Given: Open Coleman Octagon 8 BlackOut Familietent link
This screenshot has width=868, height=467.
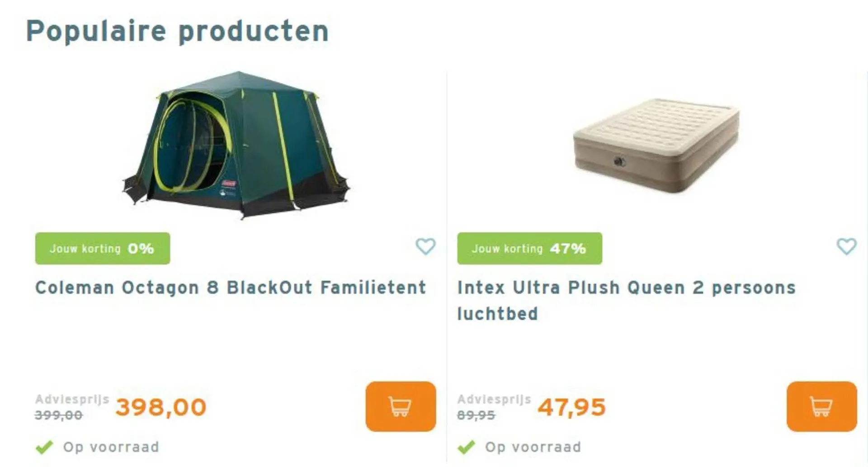Looking at the screenshot, I should (x=231, y=288).
